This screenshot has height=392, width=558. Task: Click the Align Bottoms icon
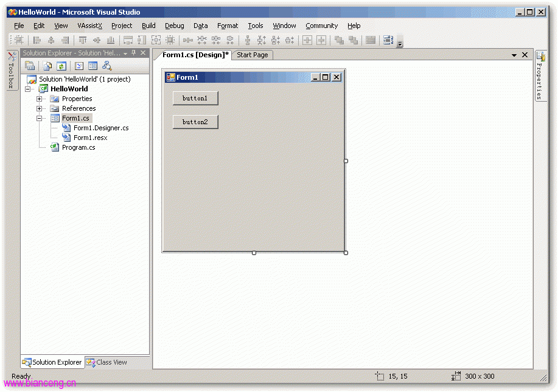(x=111, y=40)
